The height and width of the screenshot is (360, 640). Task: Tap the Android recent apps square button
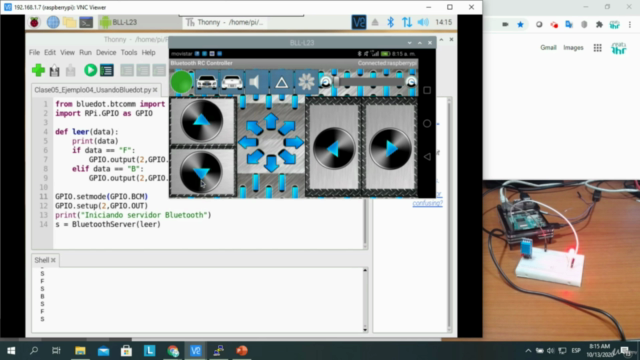click(427, 90)
